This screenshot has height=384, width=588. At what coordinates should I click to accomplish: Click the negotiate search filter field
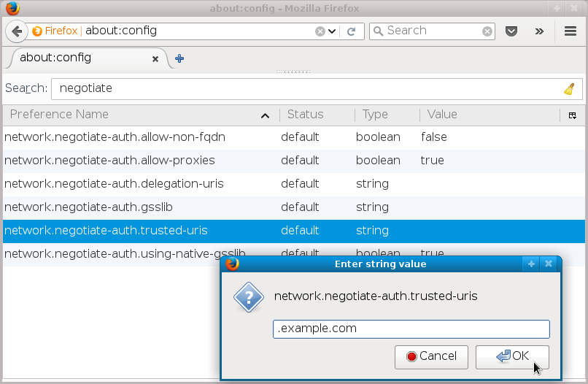click(x=317, y=88)
